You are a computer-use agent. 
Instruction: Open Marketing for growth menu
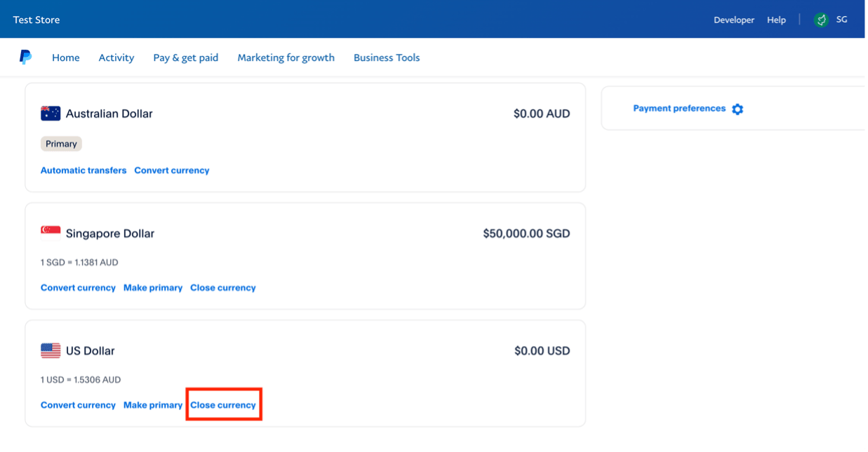[286, 58]
